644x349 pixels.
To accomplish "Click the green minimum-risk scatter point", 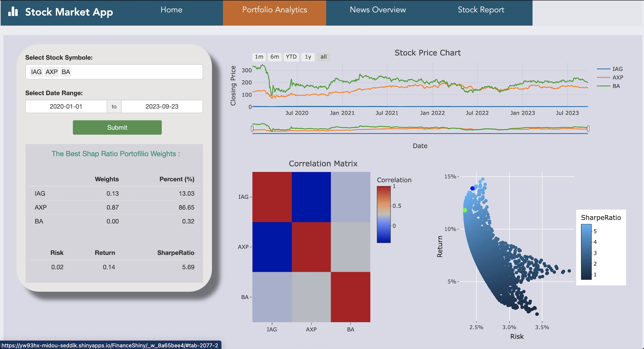I will point(465,210).
